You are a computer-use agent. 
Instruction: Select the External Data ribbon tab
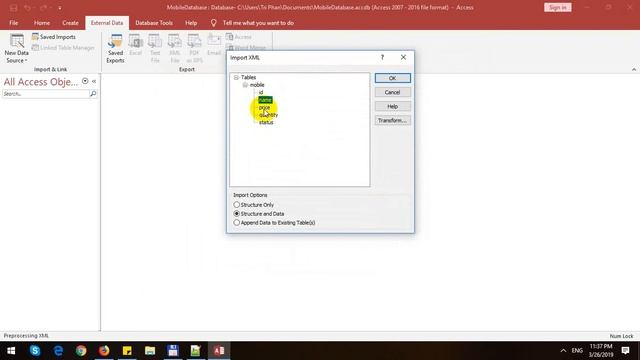107,23
